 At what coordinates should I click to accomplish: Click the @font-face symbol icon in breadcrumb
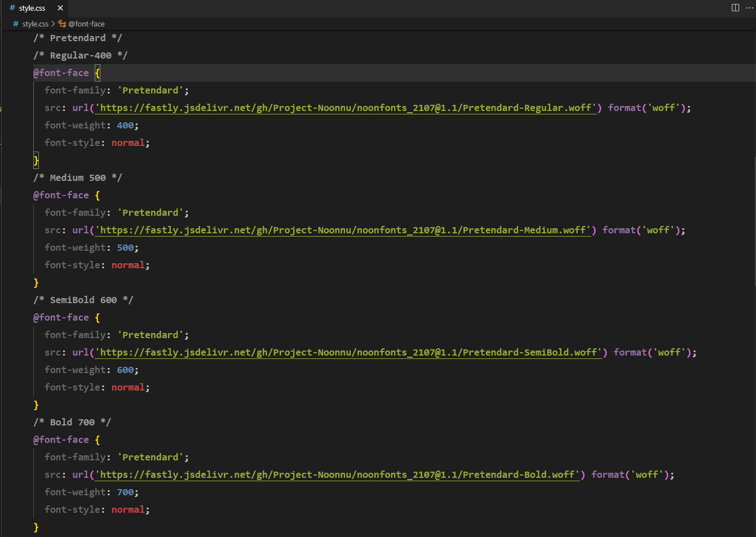pyautogui.click(x=62, y=24)
